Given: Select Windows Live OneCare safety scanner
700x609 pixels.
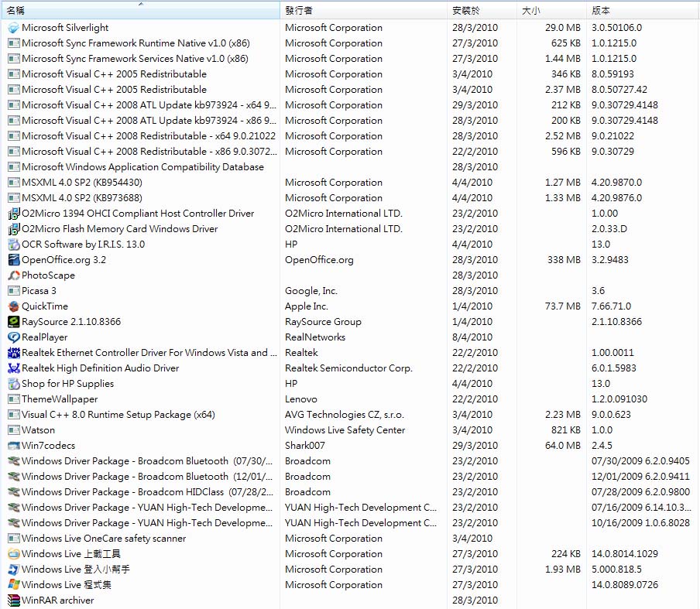Looking at the screenshot, I should 103,539.
